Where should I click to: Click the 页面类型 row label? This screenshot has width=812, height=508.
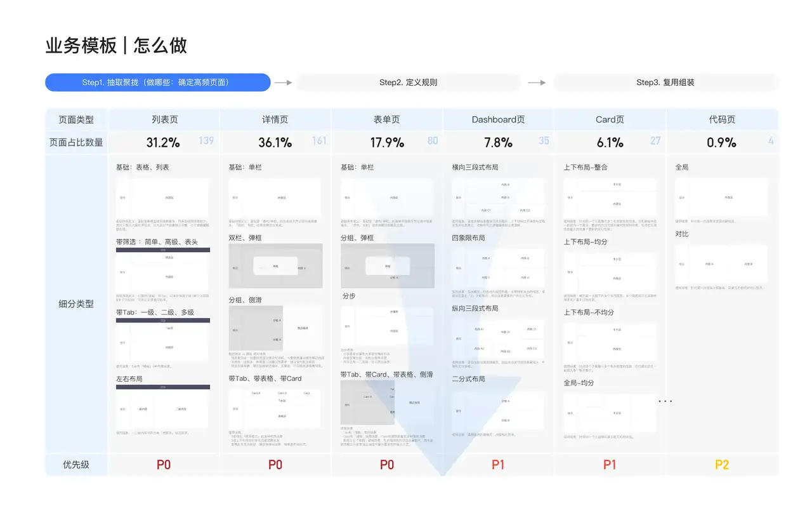tap(76, 119)
